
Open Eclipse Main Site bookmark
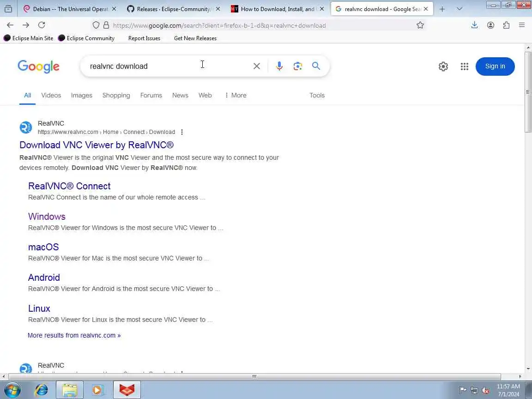[x=29, y=38]
